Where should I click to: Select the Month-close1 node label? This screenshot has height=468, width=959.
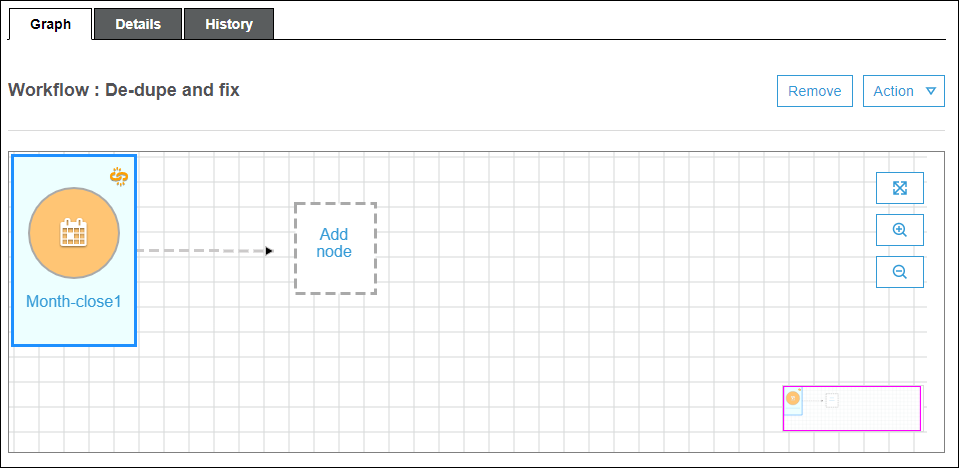click(x=73, y=301)
